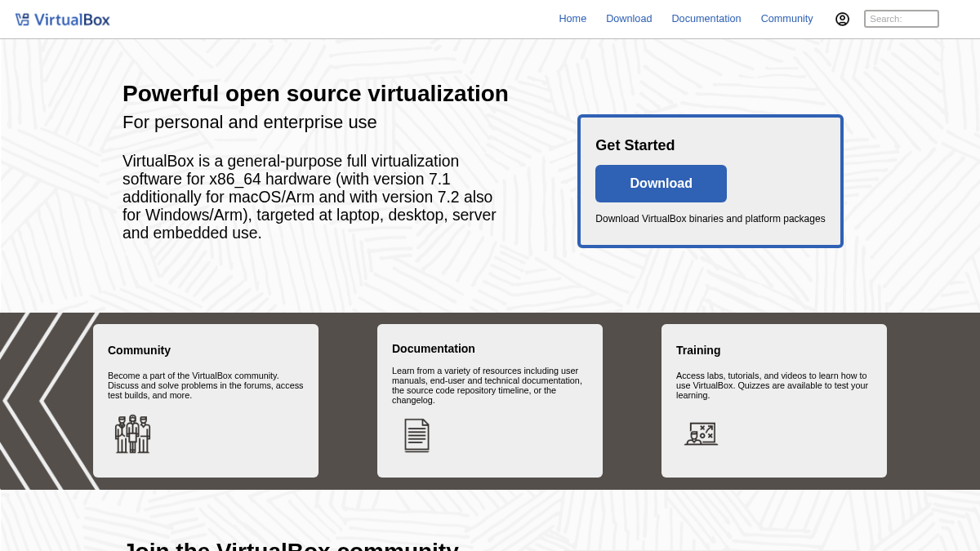The width and height of the screenshot is (980, 551).
Task: Open the Documentation card heading
Action: pos(434,349)
